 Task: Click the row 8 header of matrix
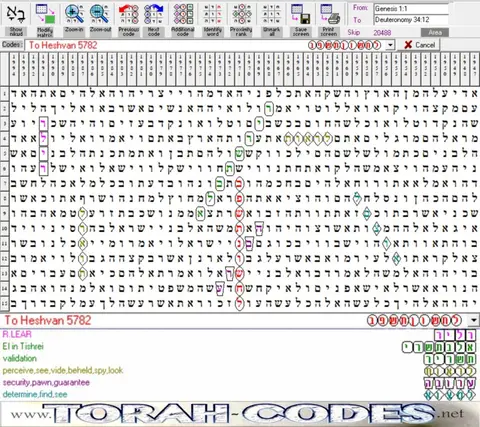pyautogui.click(x=4, y=198)
